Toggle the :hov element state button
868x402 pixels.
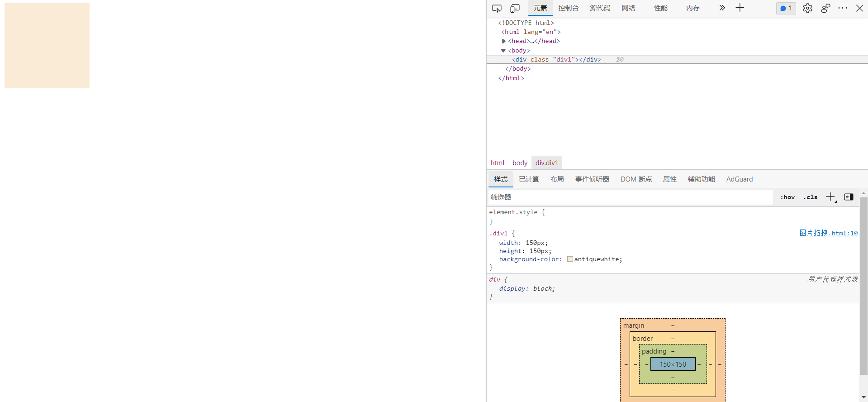coord(787,197)
